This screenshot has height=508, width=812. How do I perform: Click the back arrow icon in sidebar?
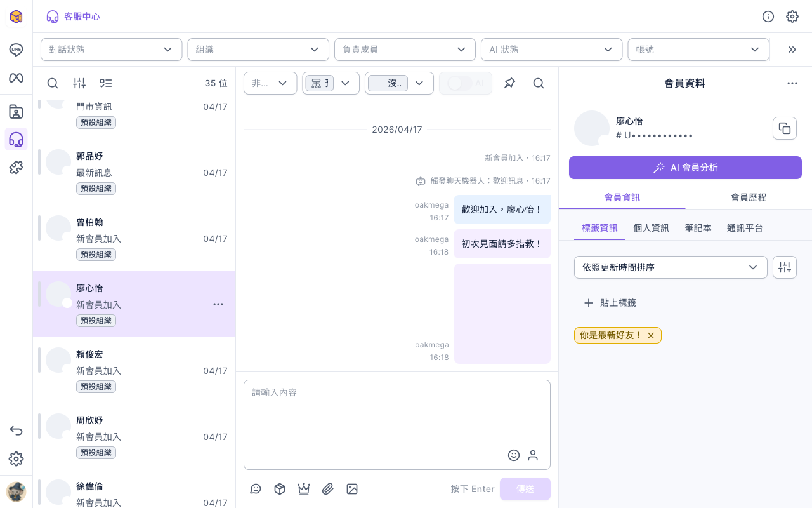(16, 431)
